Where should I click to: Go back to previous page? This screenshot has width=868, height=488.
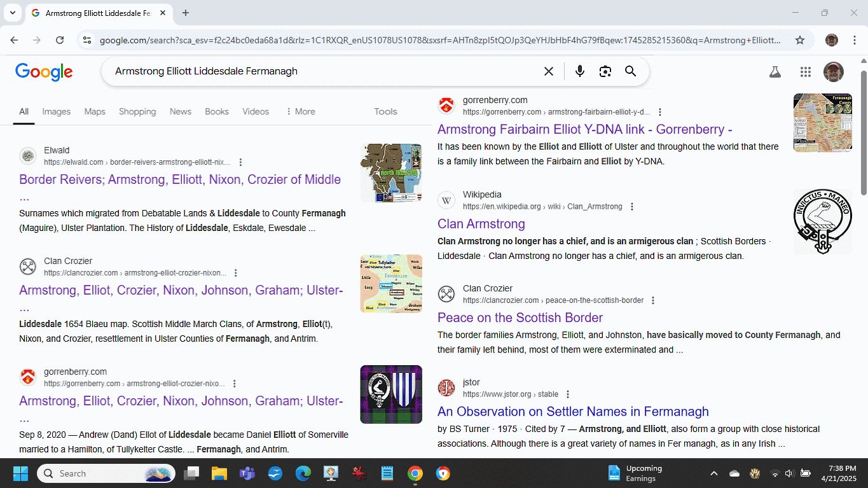14,40
